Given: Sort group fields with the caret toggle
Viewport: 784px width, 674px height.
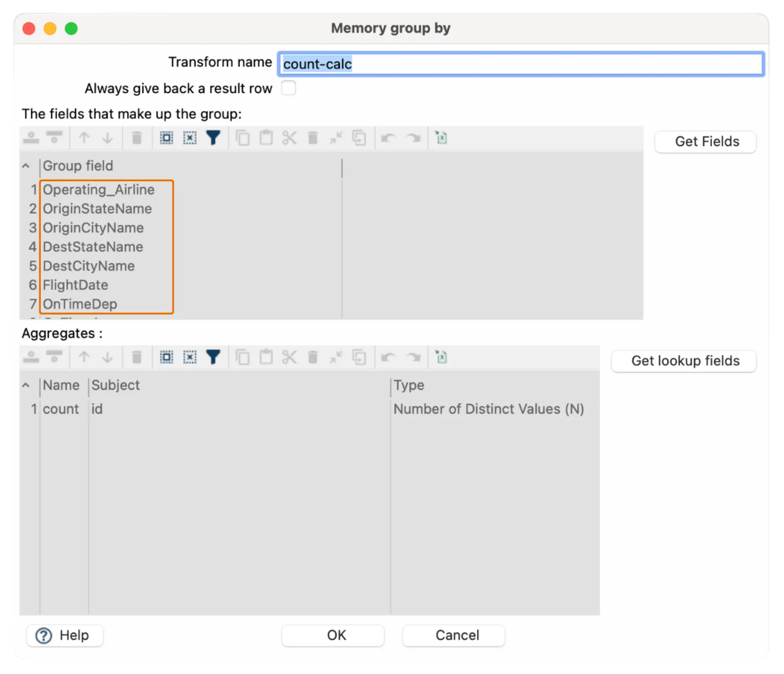Looking at the screenshot, I should 26,166.
